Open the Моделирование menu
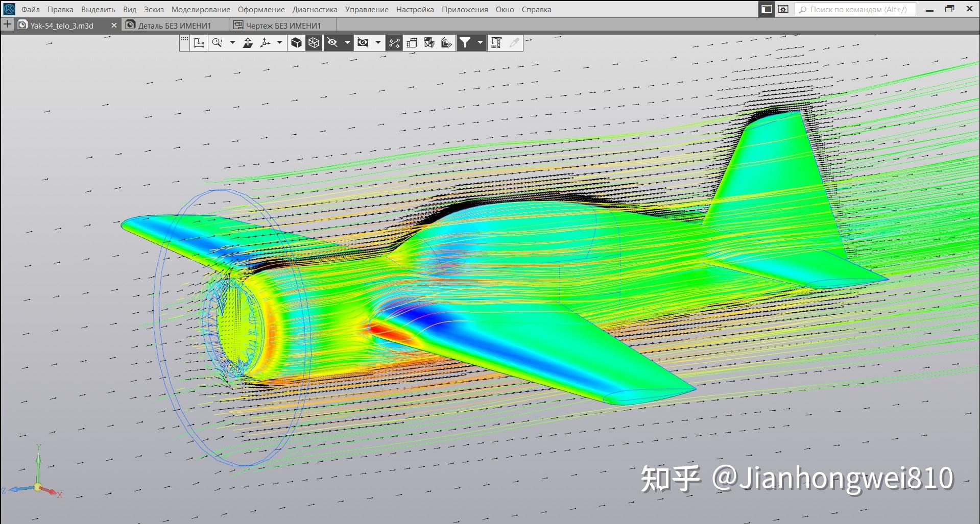This screenshot has height=524, width=980. 201,9
